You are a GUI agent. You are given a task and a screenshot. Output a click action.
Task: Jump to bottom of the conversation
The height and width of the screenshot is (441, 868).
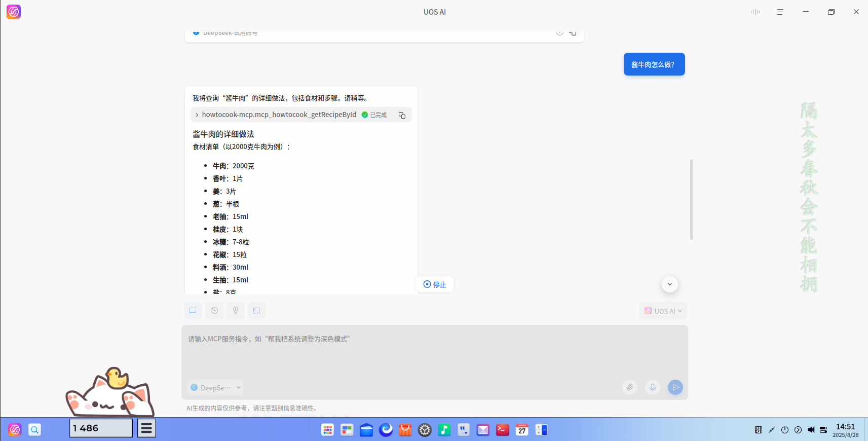[670, 284]
